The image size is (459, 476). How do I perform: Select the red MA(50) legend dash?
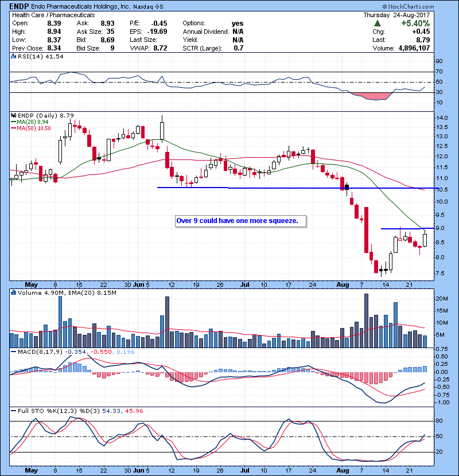pos(13,128)
